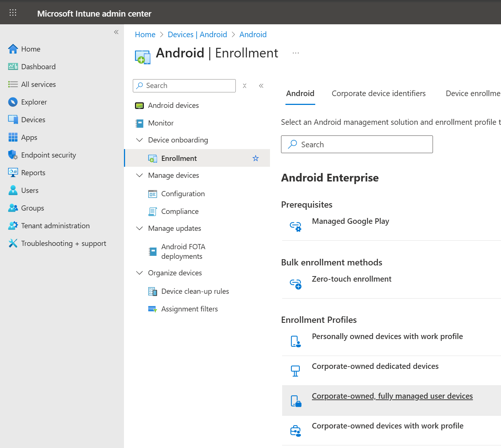Open Zero-touch enrollment method
Viewport: 501px width, 448px height.
click(351, 279)
